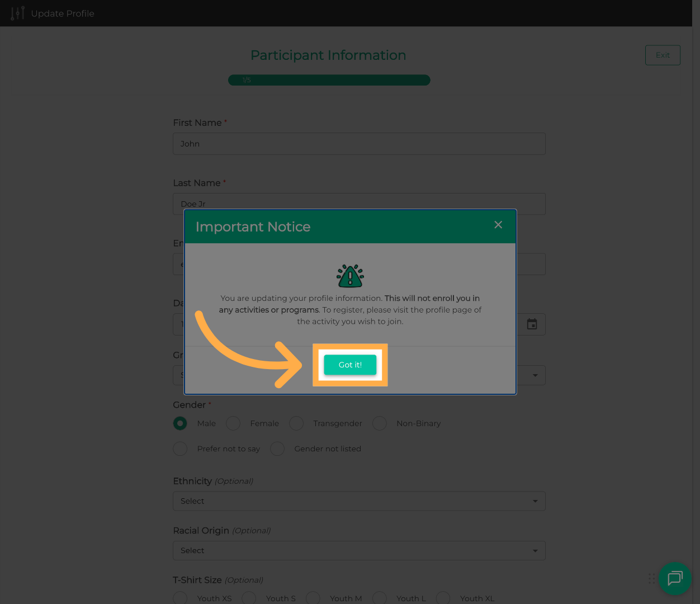Close the Important Notice dialog
Image resolution: width=700 pixels, height=604 pixels.
click(x=498, y=225)
